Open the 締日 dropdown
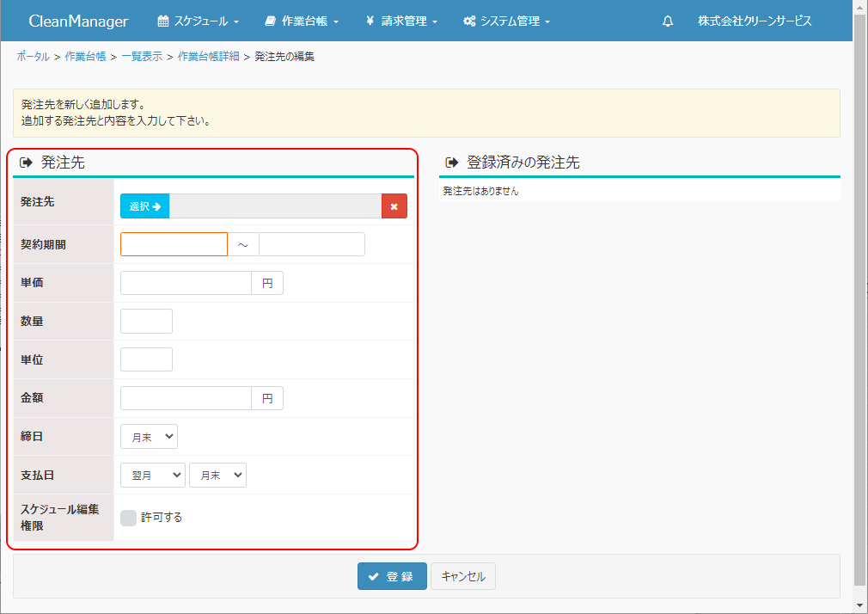 tap(149, 437)
